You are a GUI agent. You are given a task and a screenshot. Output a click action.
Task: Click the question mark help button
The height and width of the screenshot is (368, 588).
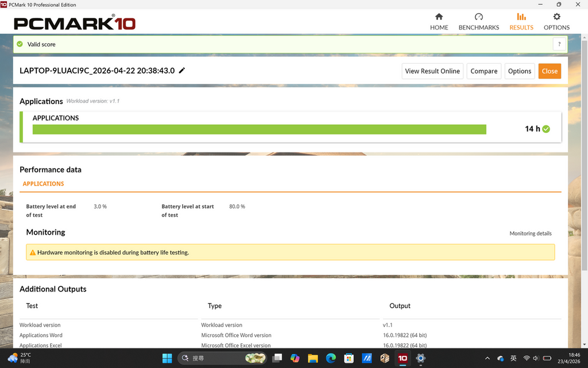click(x=559, y=44)
